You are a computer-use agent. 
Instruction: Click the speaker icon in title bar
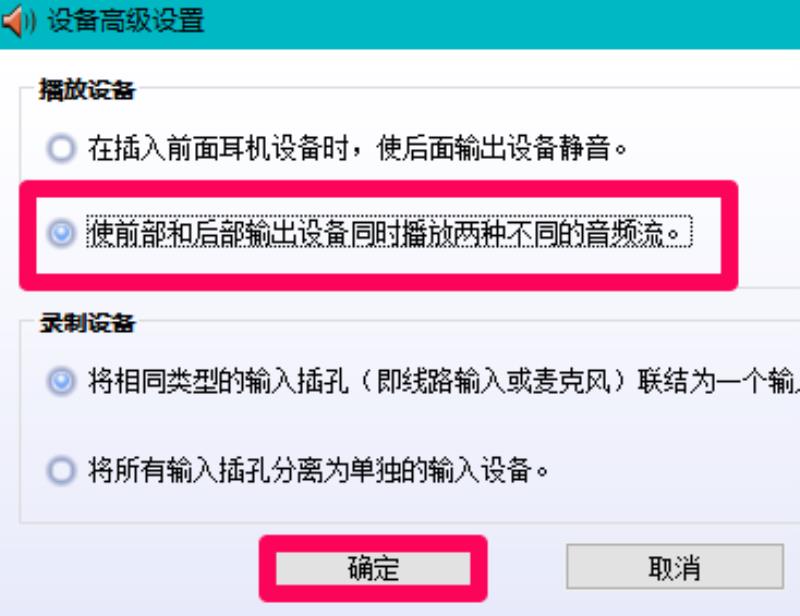(x=18, y=21)
